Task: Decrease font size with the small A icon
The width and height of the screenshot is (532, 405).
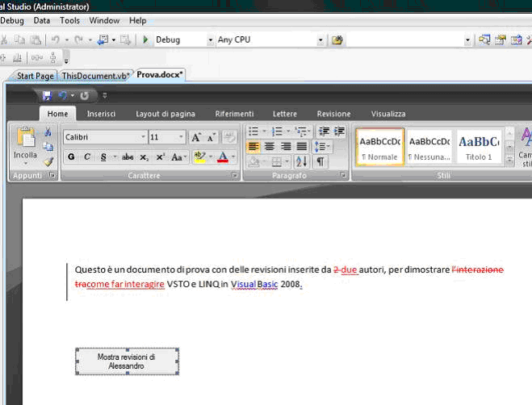Action: [x=212, y=137]
